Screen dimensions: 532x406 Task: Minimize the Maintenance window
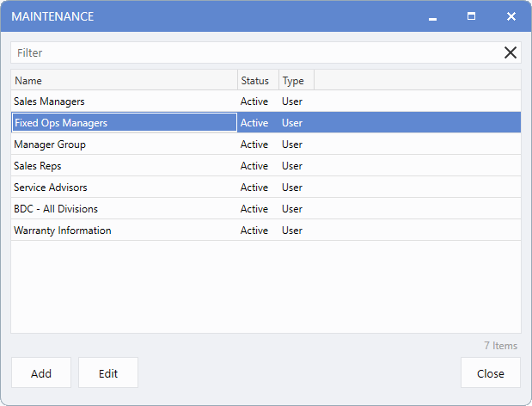pyautogui.click(x=432, y=16)
